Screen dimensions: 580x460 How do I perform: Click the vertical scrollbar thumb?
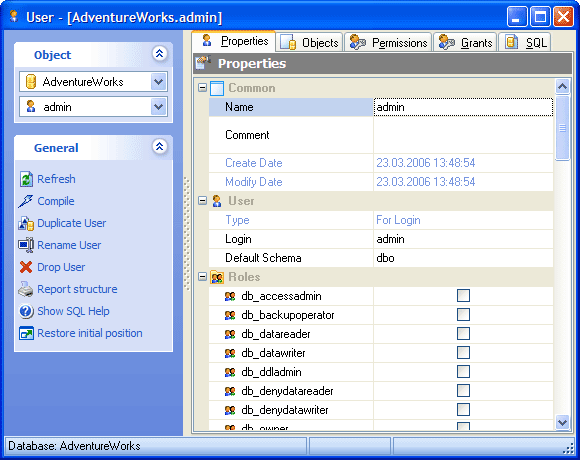563,128
